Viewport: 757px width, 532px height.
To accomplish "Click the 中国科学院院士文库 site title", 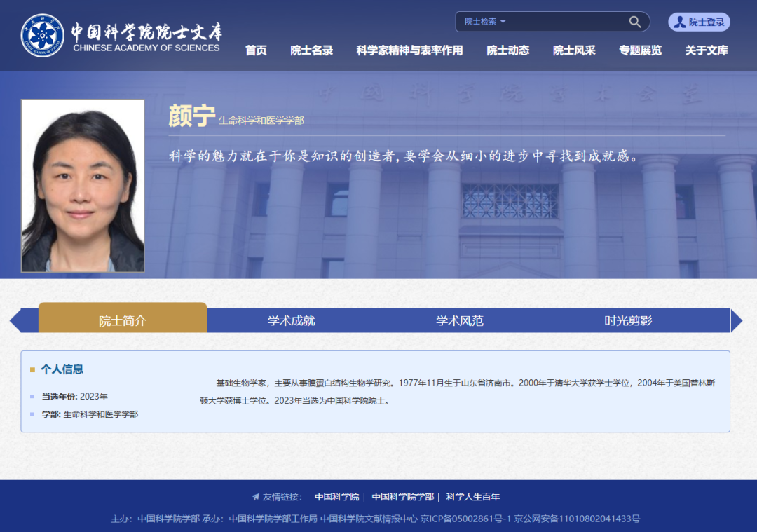I will [x=146, y=32].
